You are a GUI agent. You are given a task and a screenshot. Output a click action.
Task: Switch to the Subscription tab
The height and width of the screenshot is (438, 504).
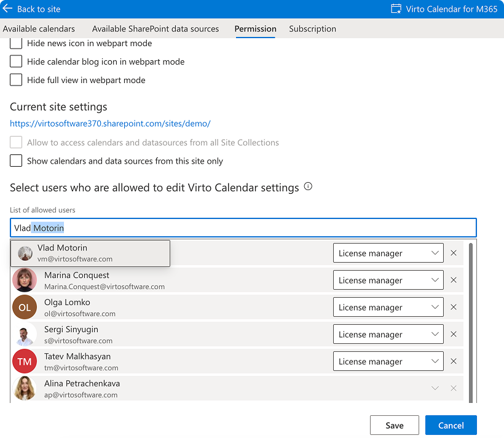coord(312,29)
